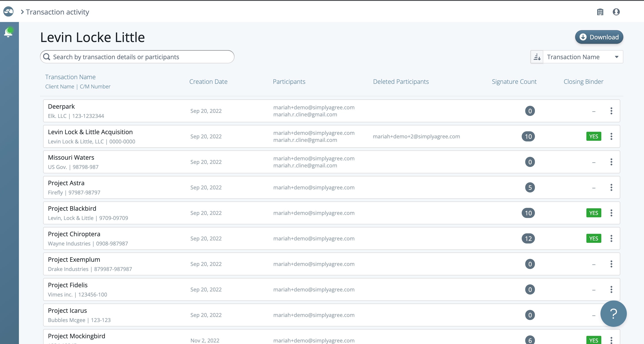Click the notification bell icon in sidebar

(x=9, y=32)
